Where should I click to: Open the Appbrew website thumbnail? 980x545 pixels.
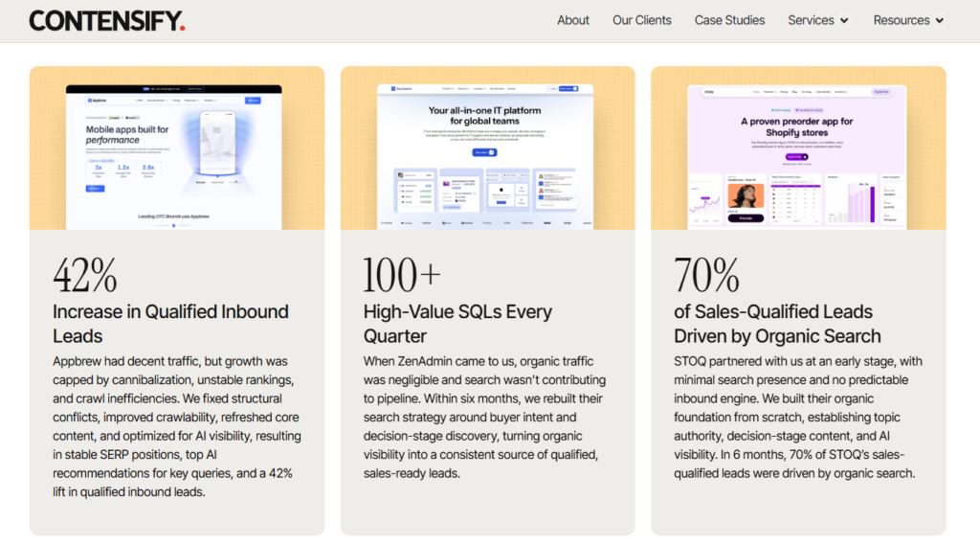[174, 157]
